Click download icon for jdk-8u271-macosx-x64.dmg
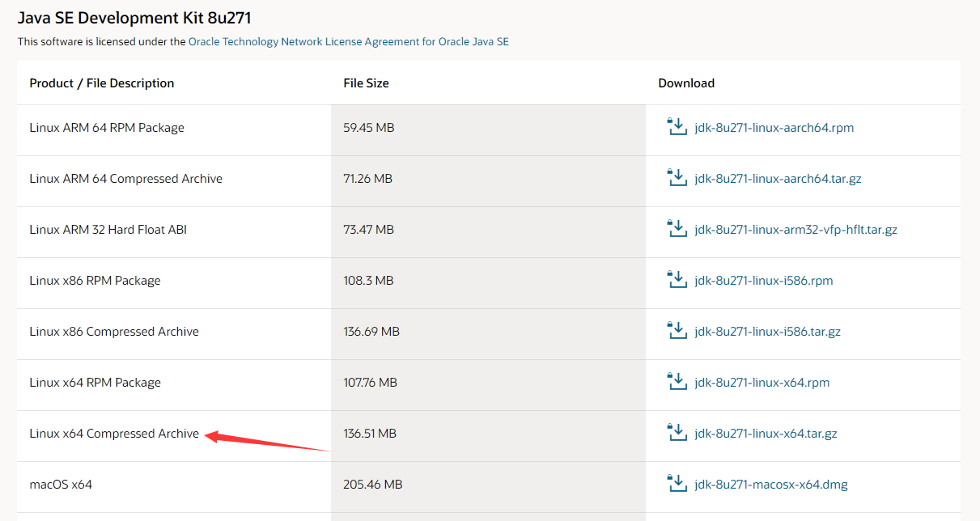 pyautogui.click(x=677, y=484)
